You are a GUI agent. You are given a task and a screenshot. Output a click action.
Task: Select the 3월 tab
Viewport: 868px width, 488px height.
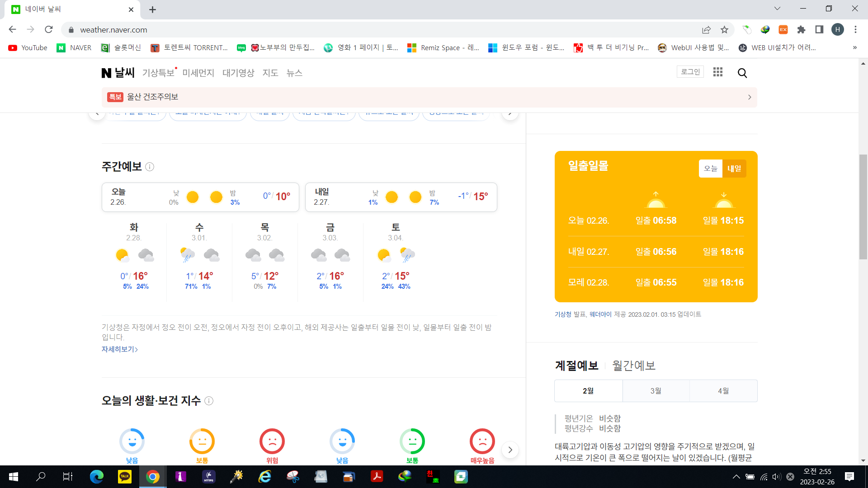[x=656, y=391]
